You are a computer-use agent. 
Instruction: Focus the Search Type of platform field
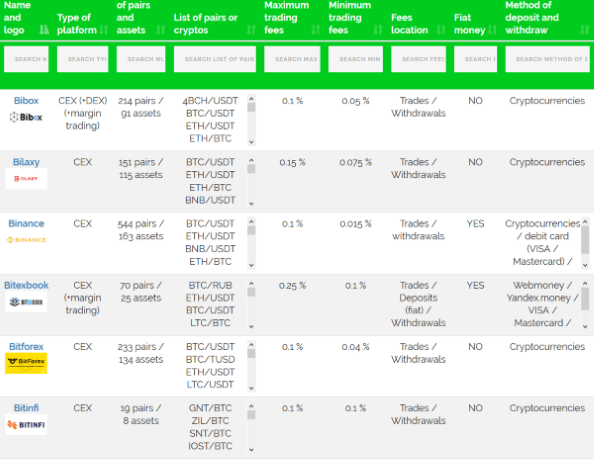click(83, 59)
